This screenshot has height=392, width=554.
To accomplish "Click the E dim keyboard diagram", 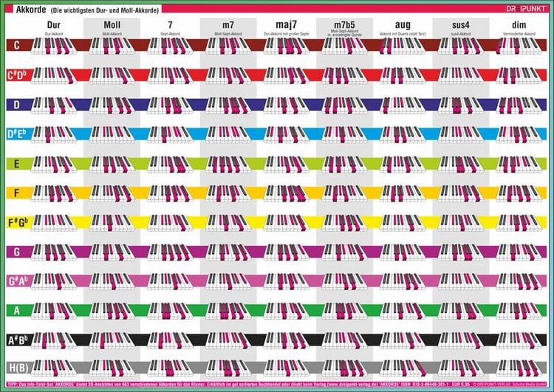I will click(x=519, y=164).
